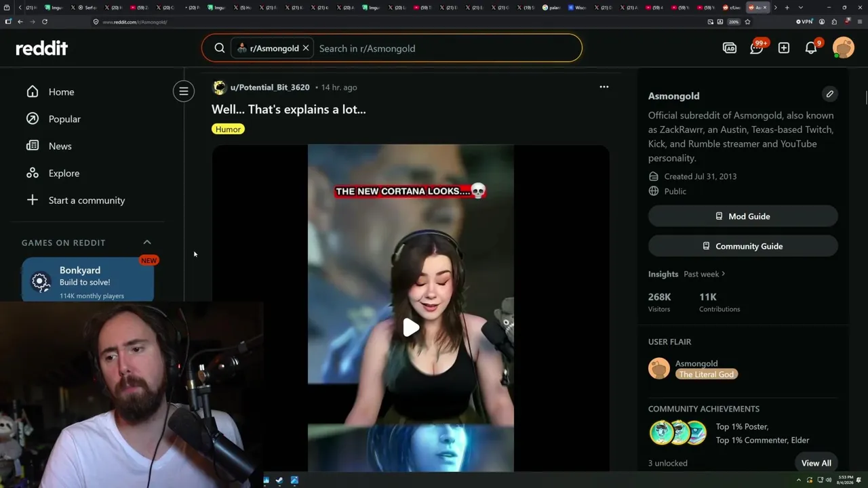Image resolution: width=868 pixels, height=488 pixels.
Task: Show hidden system tray icons
Action: pyautogui.click(x=798, y=480)
